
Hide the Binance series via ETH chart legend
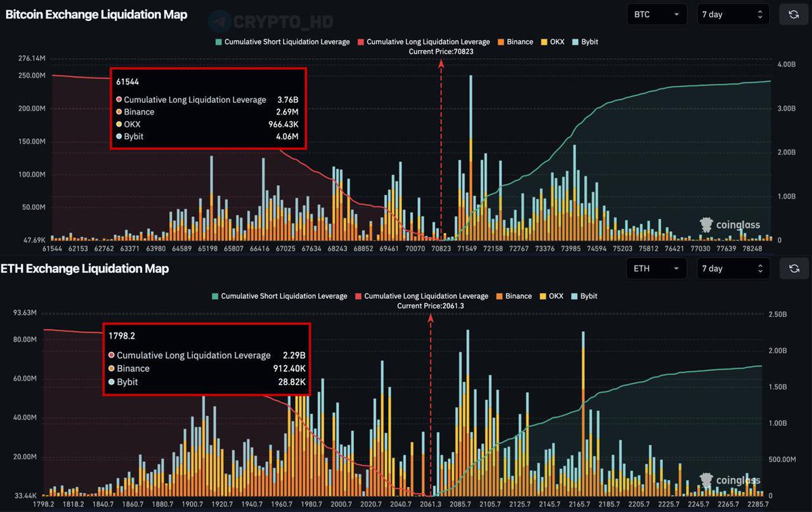pyautogui.click(x=516, y=296)
